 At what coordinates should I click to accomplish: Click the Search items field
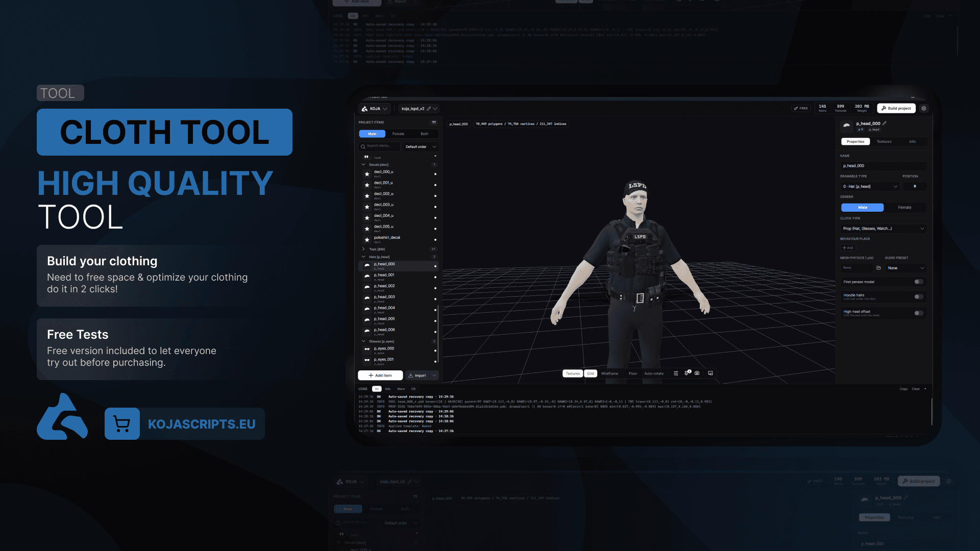(x=380, y=146)
